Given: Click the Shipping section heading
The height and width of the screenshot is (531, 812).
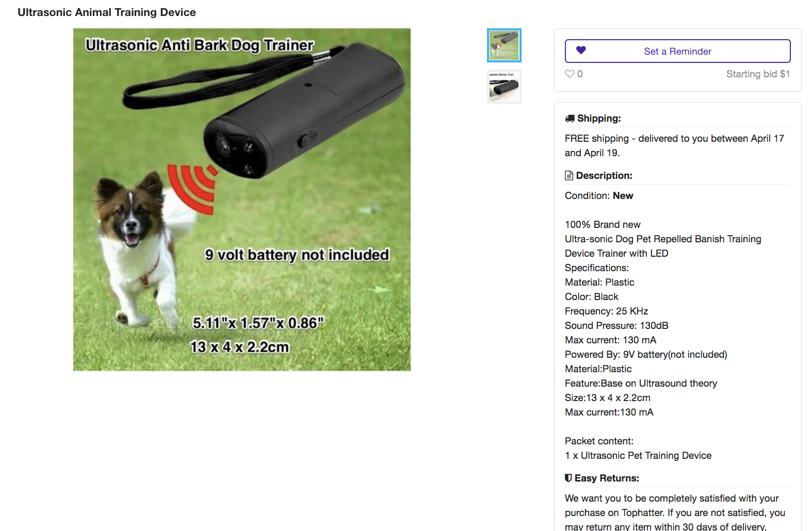Looking at the screenshot, I should [599, 118].
